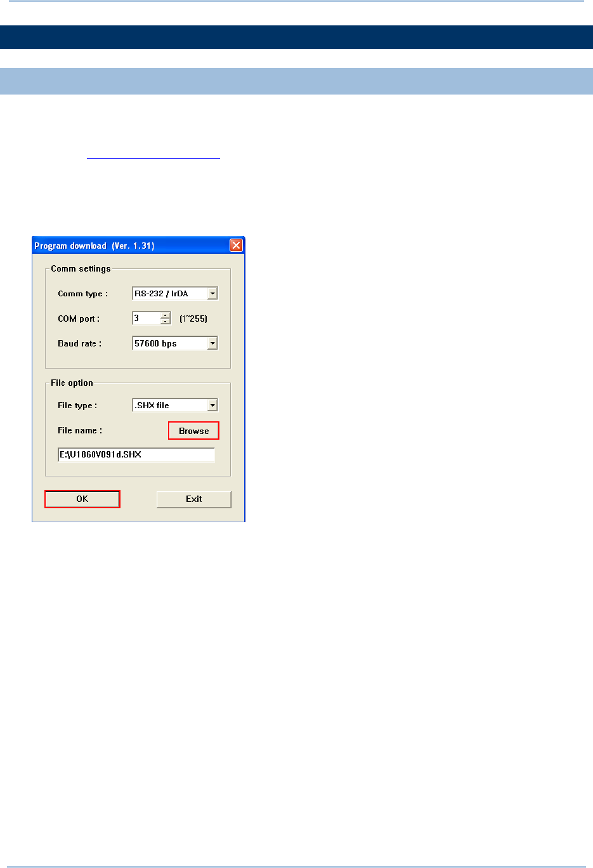593x868 pixels.
Task: Click the 'File type :' label
Action: (77, 405)
